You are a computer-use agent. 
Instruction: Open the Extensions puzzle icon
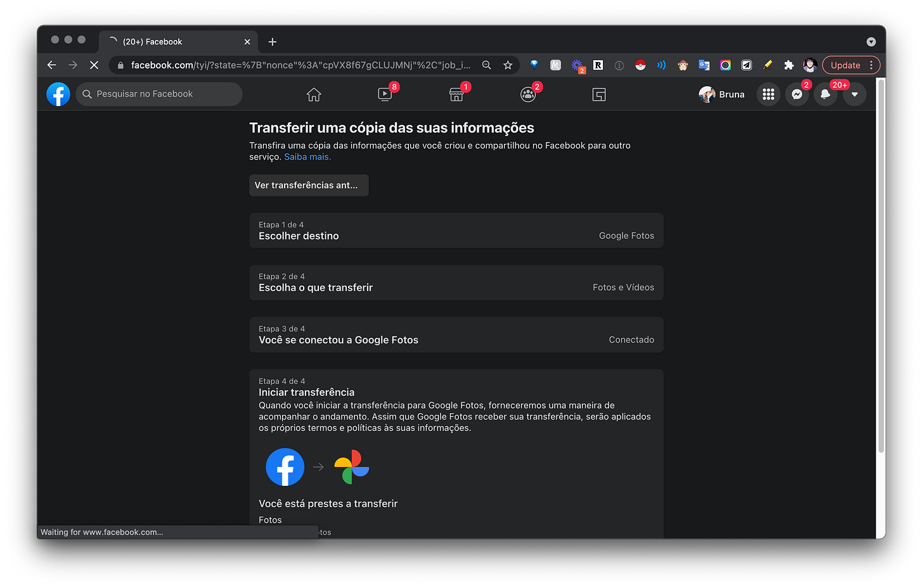pos(789,65)
